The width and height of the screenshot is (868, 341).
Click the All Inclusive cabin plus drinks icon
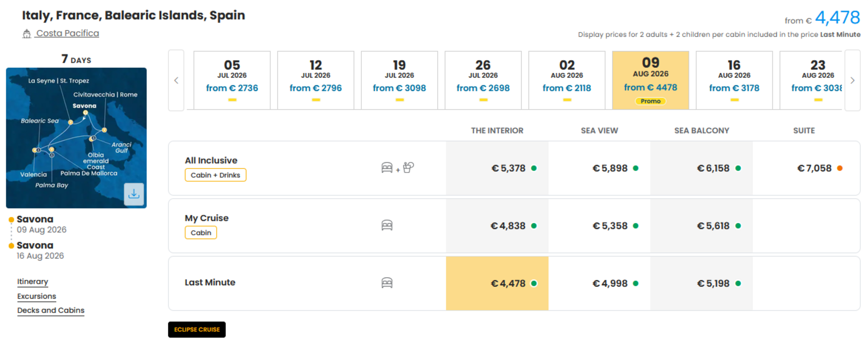tap(398, 168)
